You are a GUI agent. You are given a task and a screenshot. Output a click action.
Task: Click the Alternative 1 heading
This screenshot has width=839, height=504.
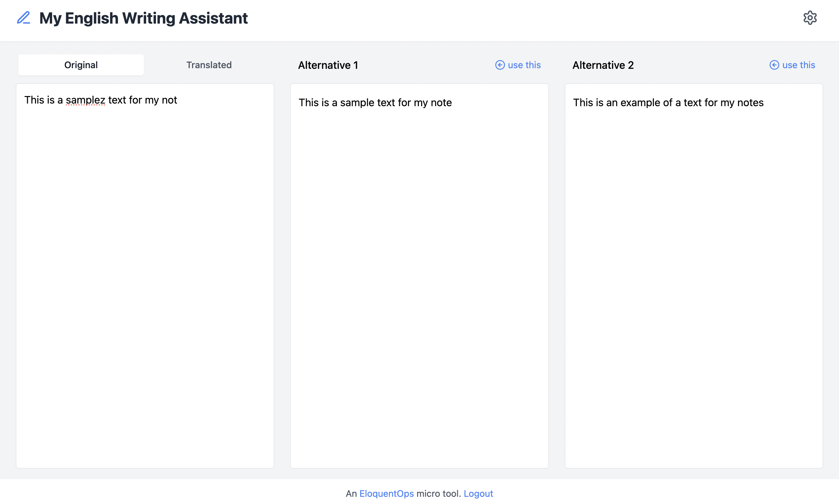tap(328, 65)
